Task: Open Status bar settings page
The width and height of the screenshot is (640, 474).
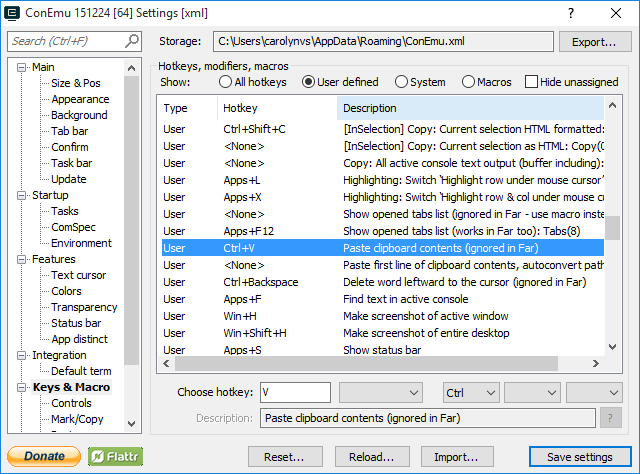Action: [76, 323]
